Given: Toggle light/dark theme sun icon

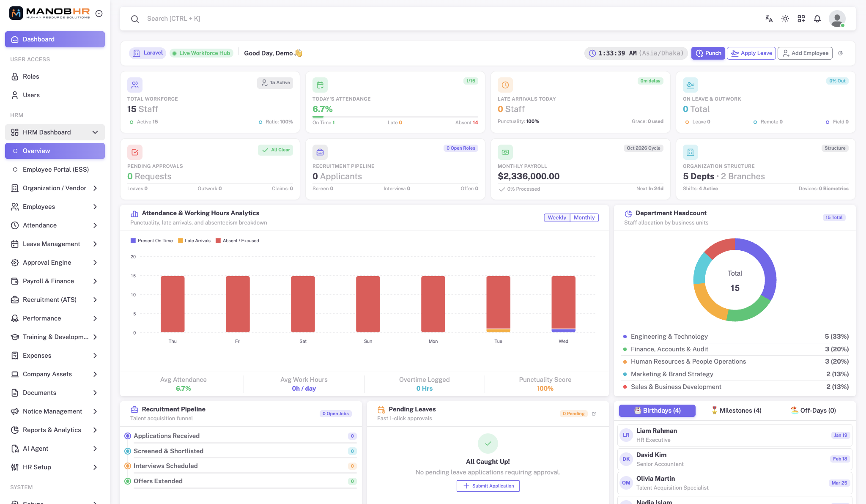Looking at the screenshot, I should pyautogui.click(x=785, y=19).
